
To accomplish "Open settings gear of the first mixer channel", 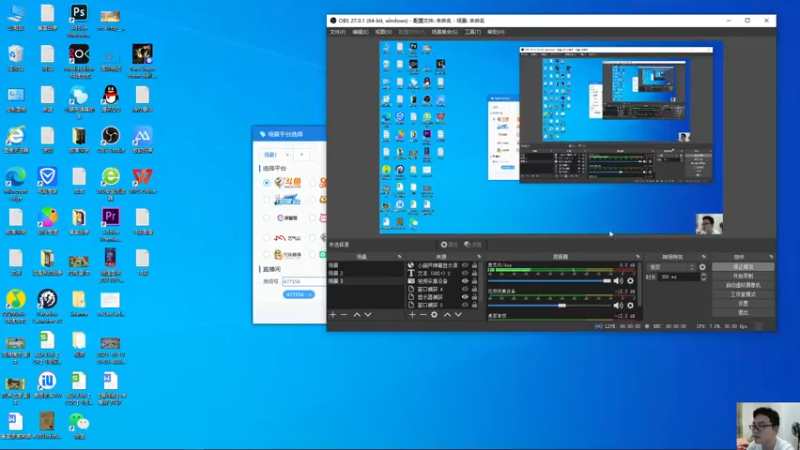I will coord(631,281).
